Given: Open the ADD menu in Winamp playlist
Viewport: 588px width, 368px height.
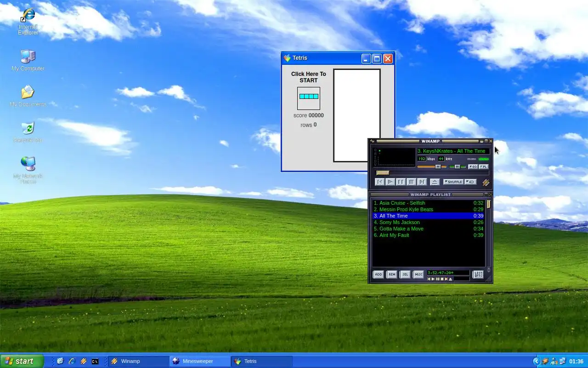Looking at the screenshot, I should coord(378,274).
